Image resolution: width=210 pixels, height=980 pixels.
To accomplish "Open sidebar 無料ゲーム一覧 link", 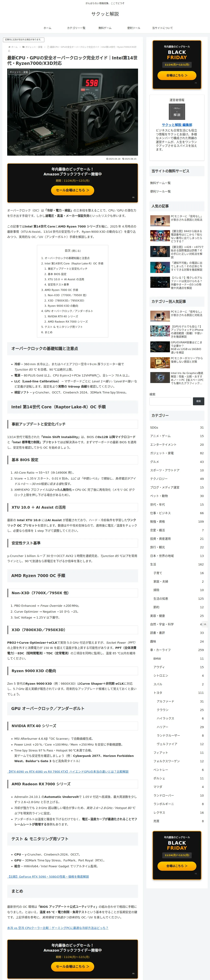I will 160,183.
